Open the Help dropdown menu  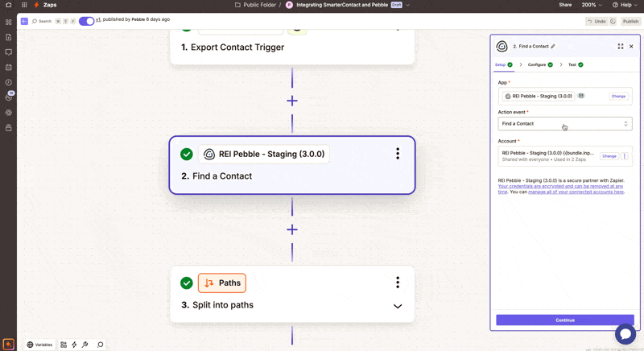pyautogui.click(x=625, y=5)
